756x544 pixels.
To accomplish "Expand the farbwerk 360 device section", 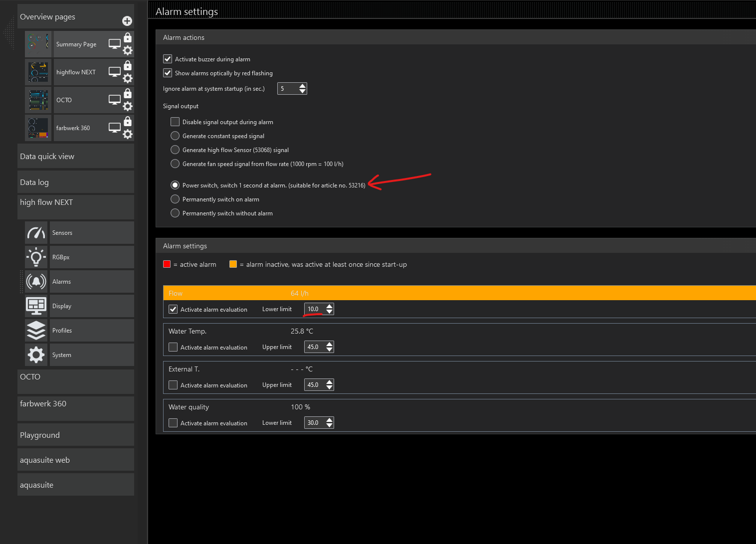I will 76,404.
